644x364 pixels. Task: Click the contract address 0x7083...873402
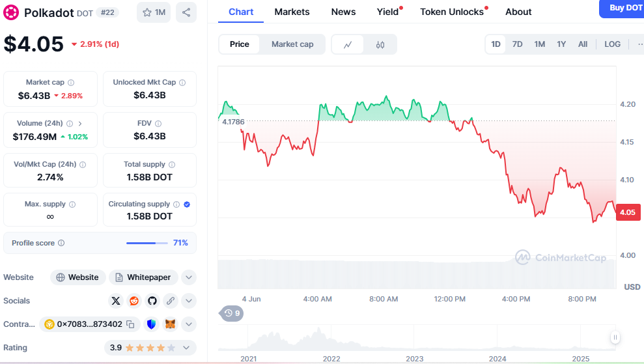click(90, 324)
